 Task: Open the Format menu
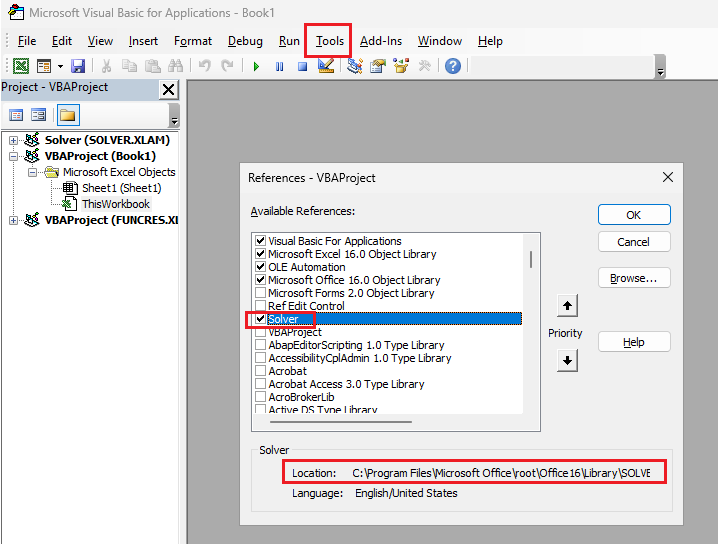click(x=193, y=41)
